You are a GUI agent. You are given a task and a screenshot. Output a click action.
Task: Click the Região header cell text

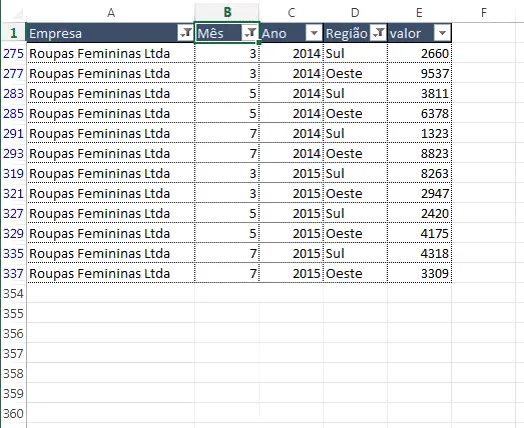347,33
